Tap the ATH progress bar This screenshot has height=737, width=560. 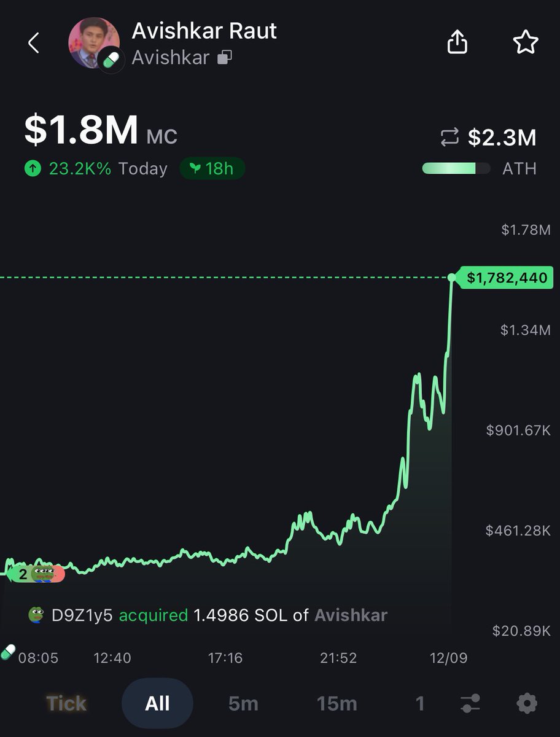tap(456, 168)
